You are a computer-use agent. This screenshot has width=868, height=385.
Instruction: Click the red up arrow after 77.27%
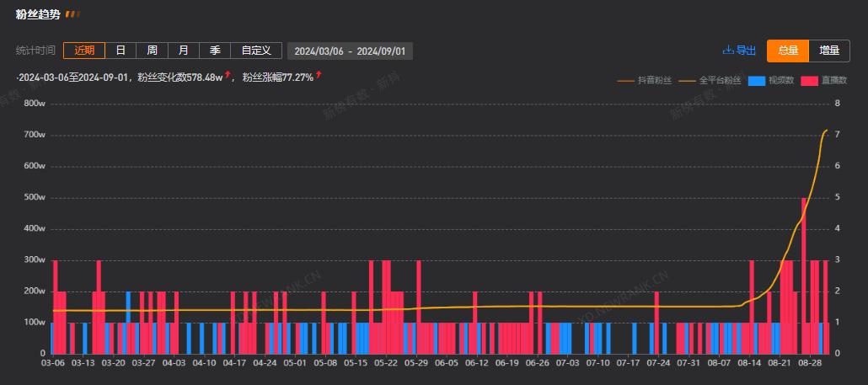point(319,75)
